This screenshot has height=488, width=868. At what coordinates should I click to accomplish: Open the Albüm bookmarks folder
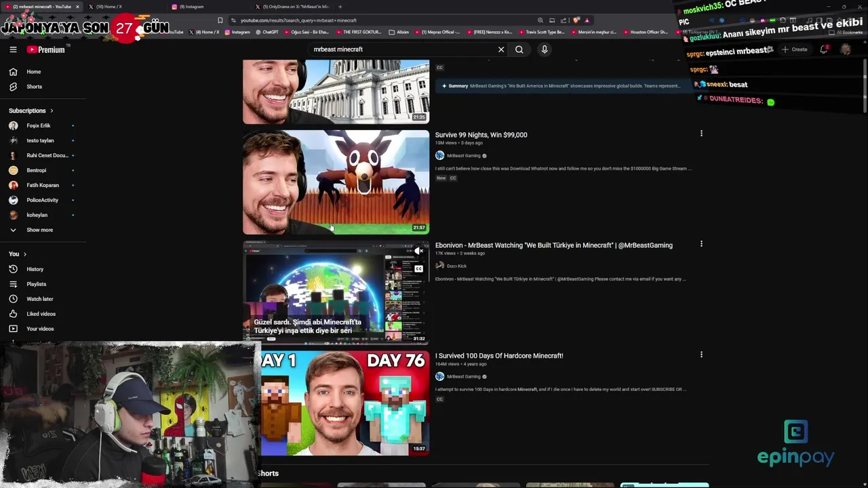[399, 32]
